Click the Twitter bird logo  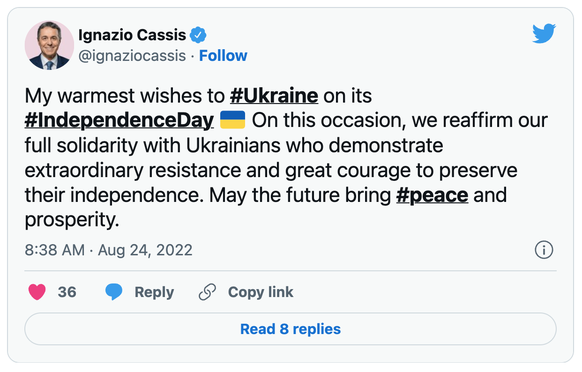(544, 33)
